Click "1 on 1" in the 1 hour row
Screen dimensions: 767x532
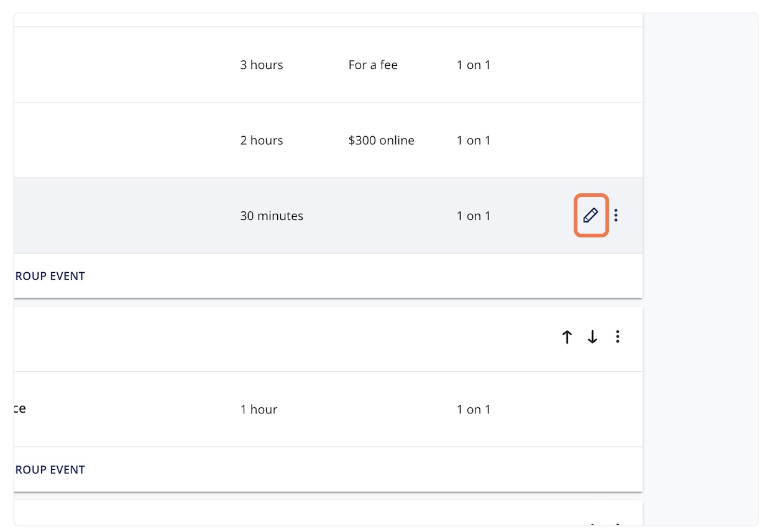pyautogui.click(x=474, y=410)
